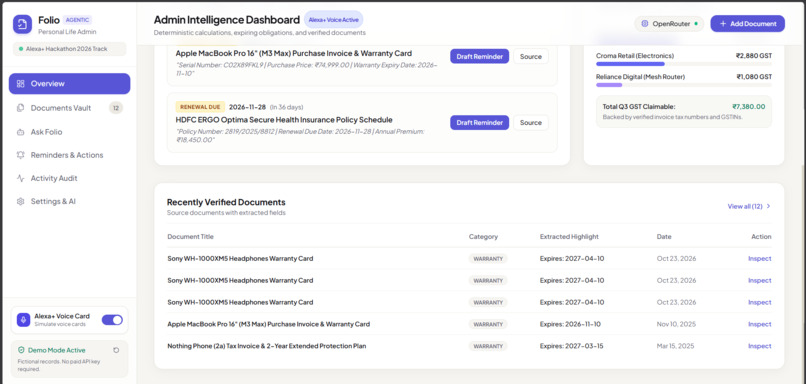Click the Alexa+ Voice Active badge
This screenshot has width=806, height=384.
click(334, 20)
